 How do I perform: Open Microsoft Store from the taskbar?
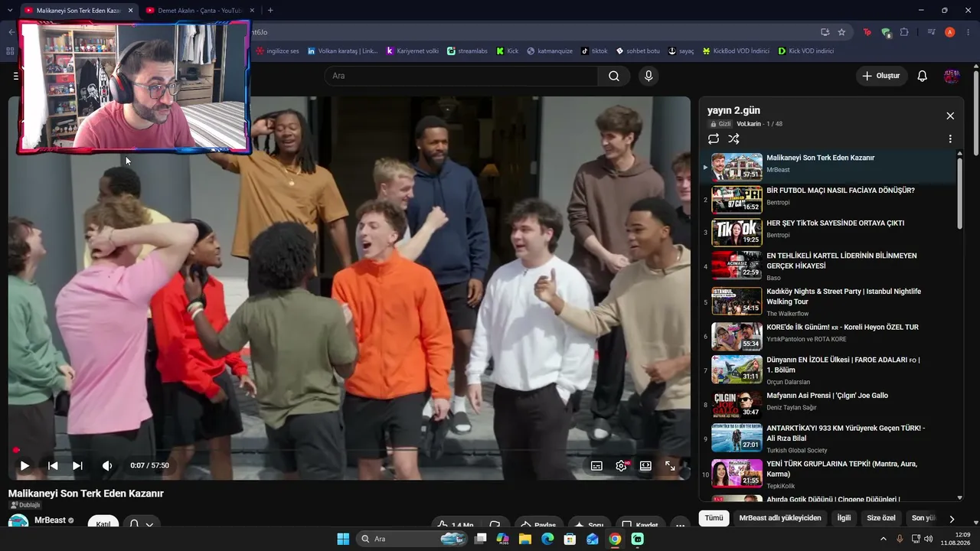pyautogui.click(x=570, y=539)
